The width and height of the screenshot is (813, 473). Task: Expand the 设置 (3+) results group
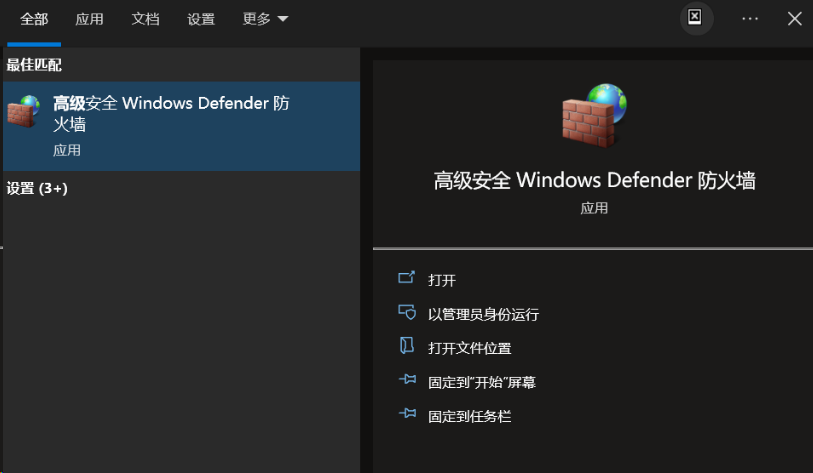(37, 188)
